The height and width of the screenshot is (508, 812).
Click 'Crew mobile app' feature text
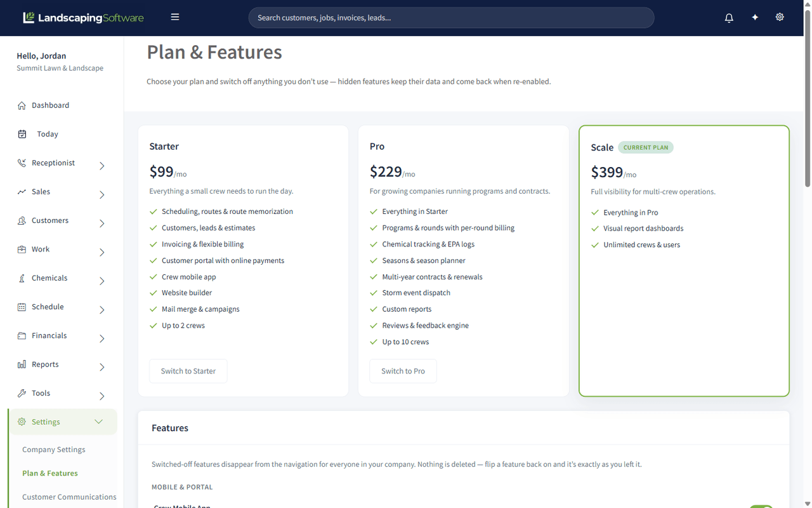coord(189,277)
